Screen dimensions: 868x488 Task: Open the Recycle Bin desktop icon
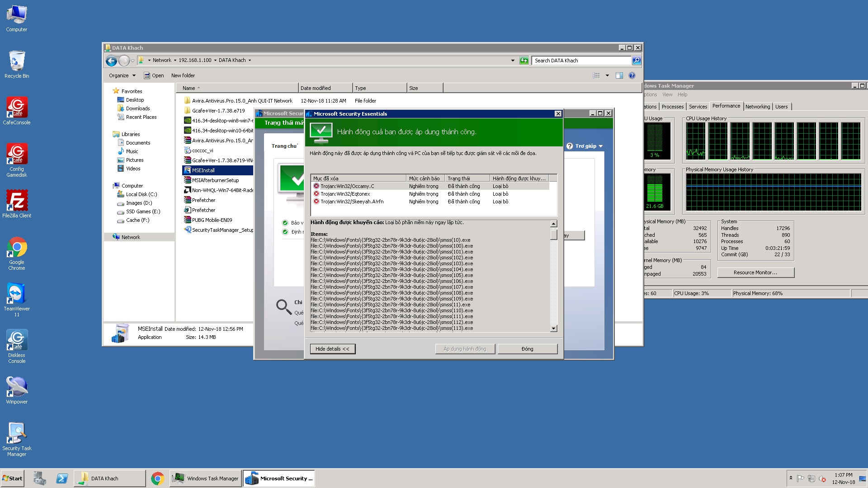pos(17,65)
